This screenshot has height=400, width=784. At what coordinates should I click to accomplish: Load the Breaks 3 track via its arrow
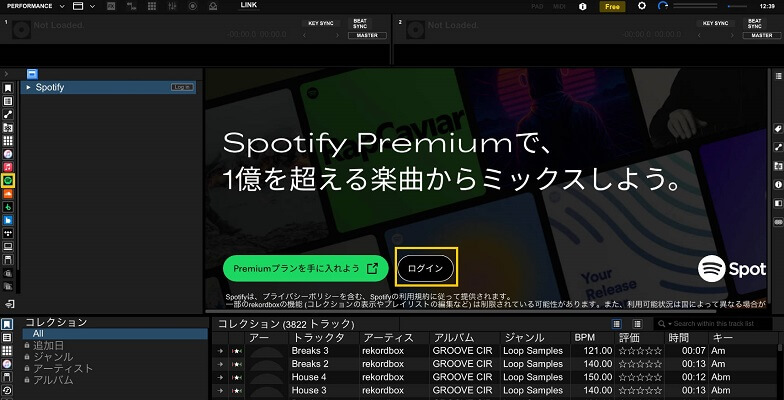pos(220,351)
